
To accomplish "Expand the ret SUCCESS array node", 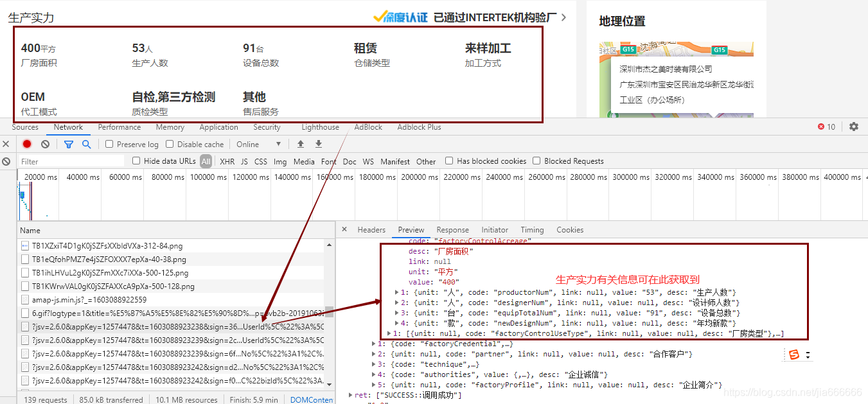I will pos(350,395).
